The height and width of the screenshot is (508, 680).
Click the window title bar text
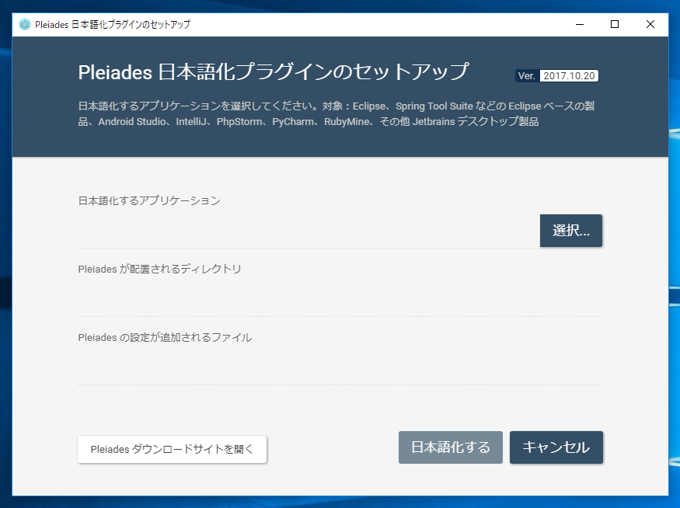pyautogui.click(x=112, y=25)
